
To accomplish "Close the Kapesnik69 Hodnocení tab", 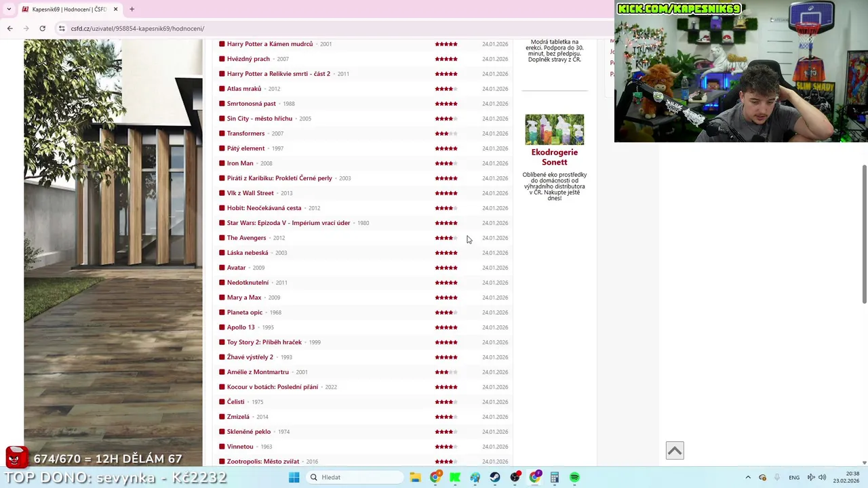I will 115,9.
